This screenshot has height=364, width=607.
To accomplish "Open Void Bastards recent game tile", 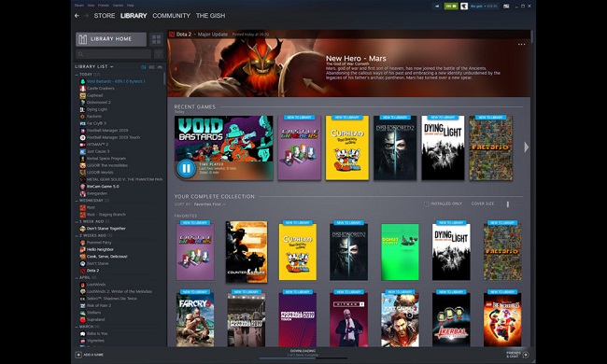I will [x=224, y=148].
